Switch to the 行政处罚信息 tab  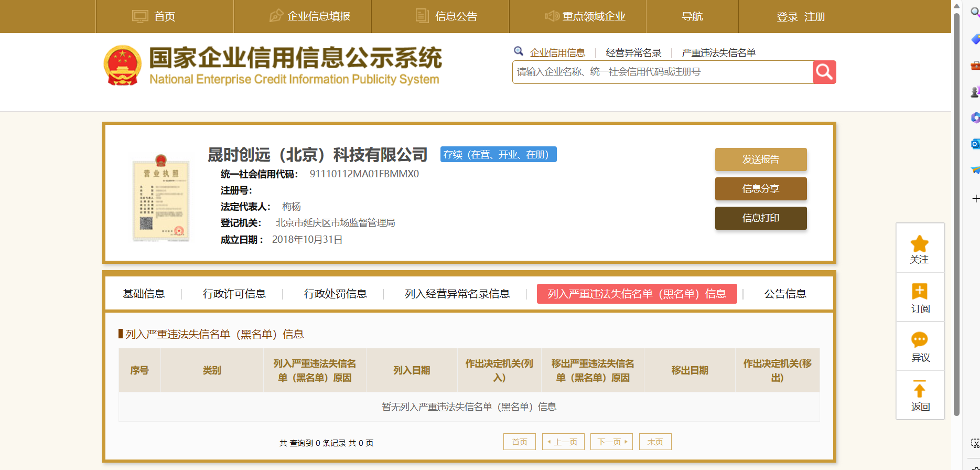tap(335, 294)
